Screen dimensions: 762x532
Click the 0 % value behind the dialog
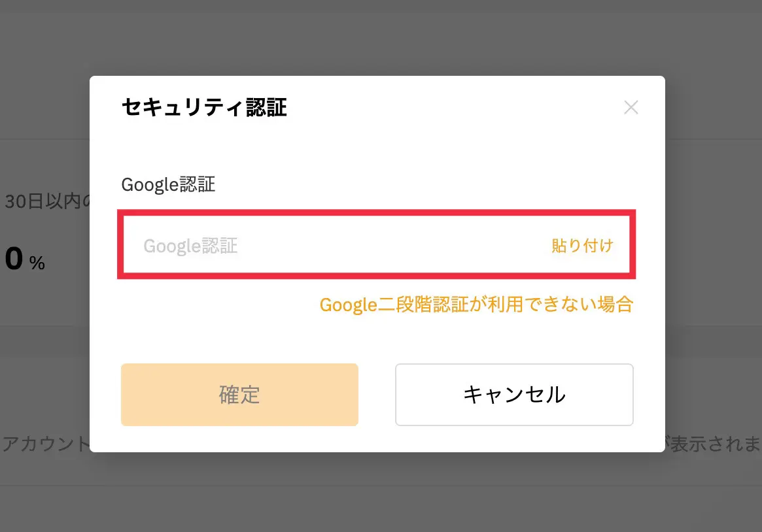25,260
